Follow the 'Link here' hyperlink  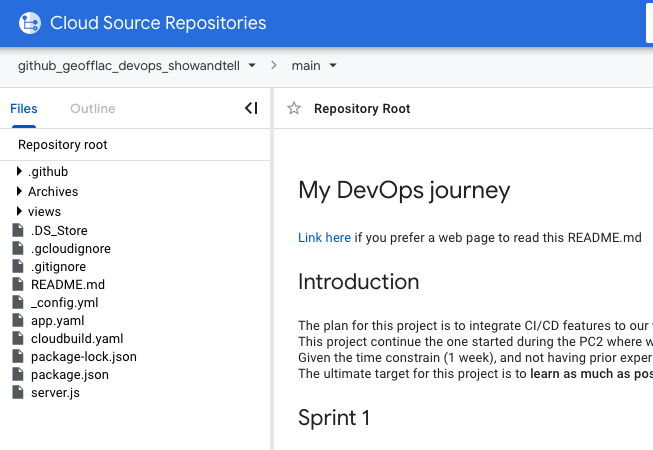(x=324, y=238)
